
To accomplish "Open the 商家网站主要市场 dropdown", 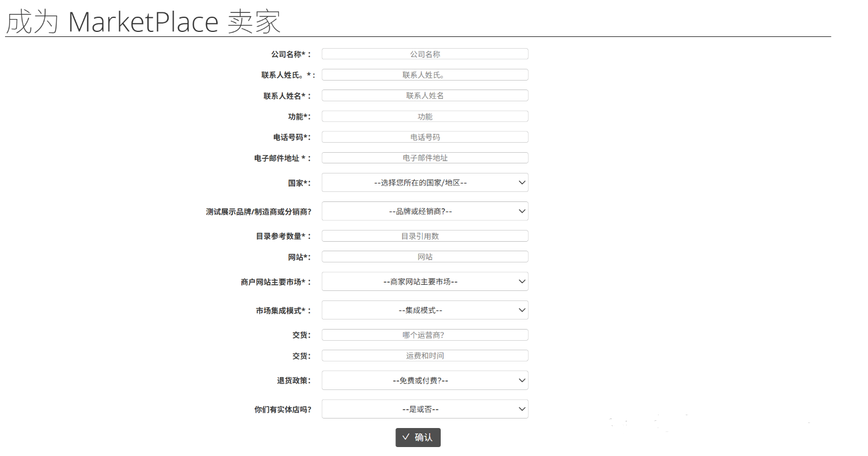I will [424, 281].
